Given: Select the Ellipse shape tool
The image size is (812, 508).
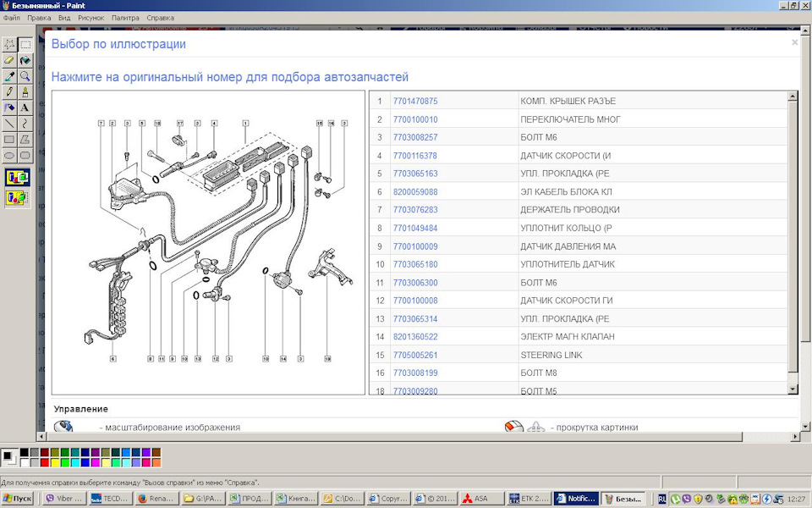Looking at the screenshot, I should (8, 156).
